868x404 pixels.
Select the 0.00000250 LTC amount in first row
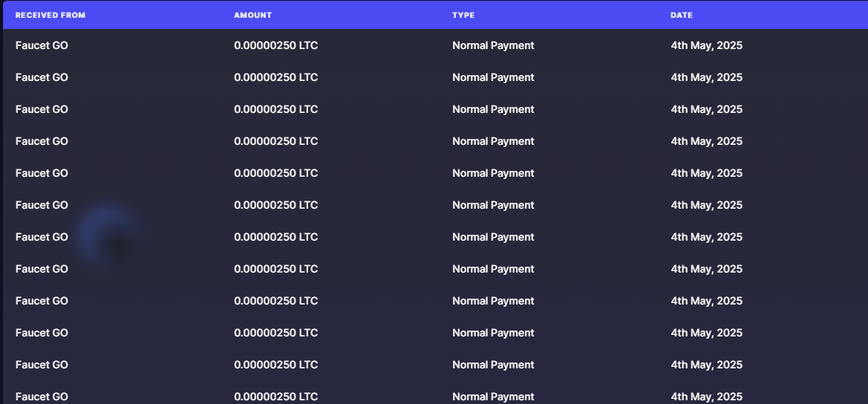pyautogui.click(x=275, y=45)
